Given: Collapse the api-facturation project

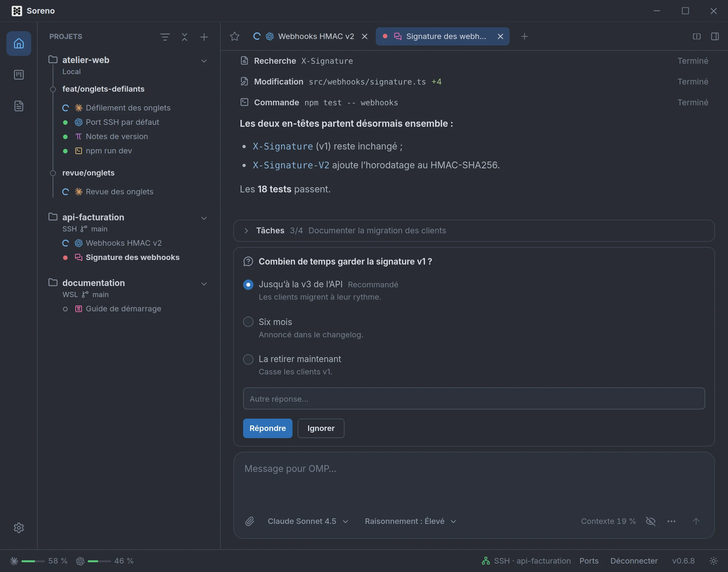Looking at the screenshot, I should pos(204,218).
